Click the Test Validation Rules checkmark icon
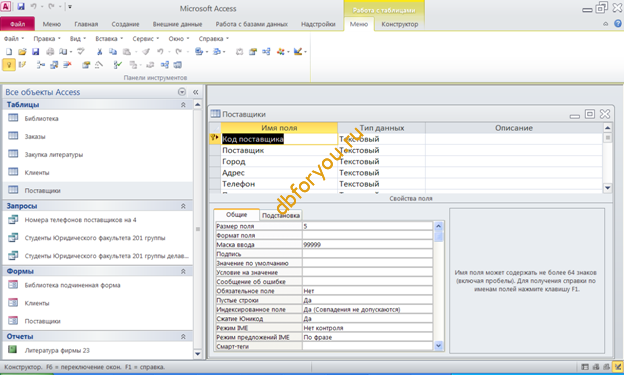 pos(118,65)
